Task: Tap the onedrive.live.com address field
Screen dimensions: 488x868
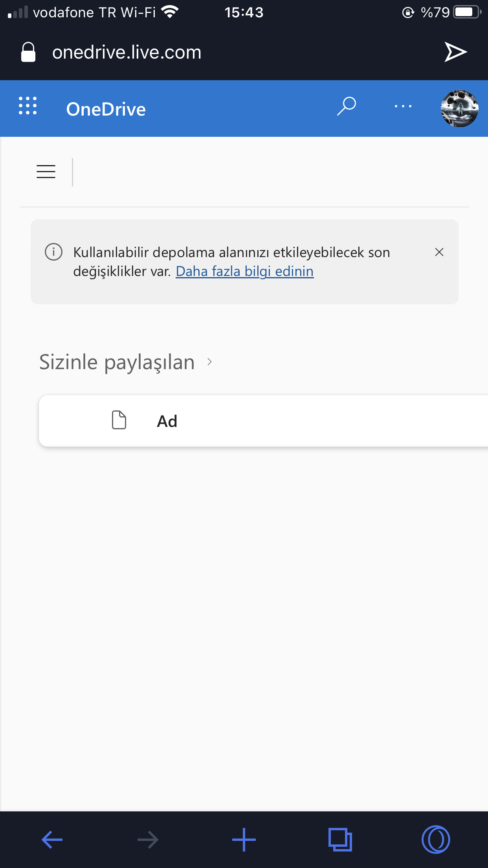Action: 127,52
